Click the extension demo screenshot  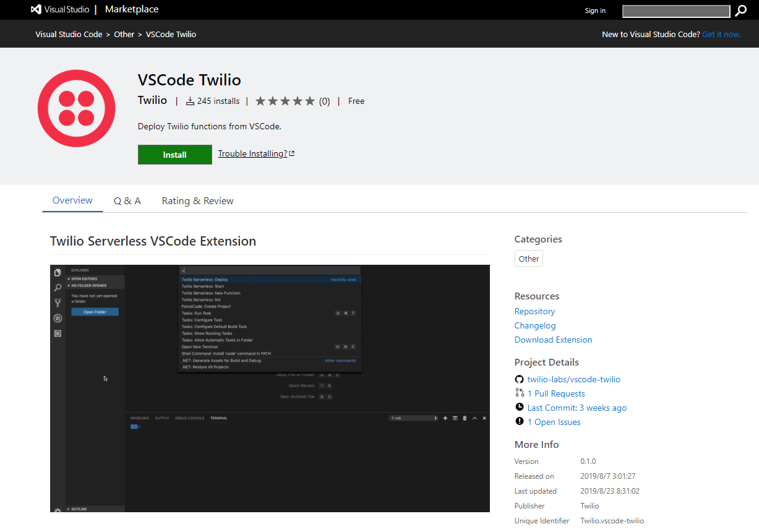tap(270, 388)
